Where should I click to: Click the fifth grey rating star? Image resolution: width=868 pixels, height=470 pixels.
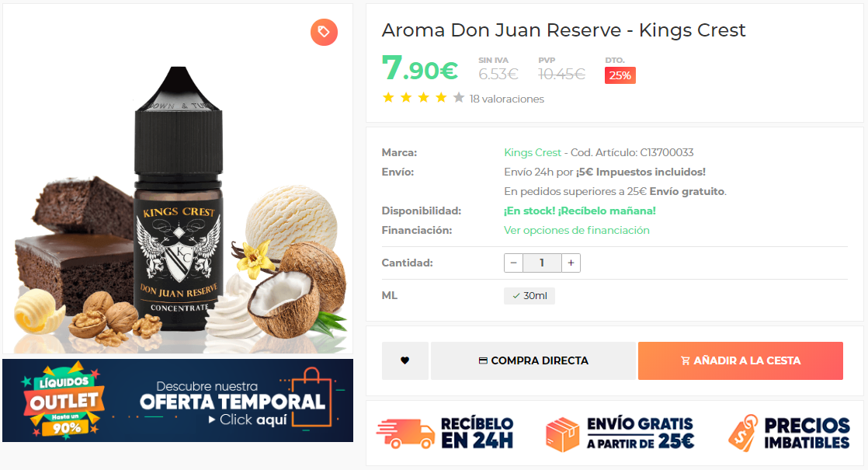coord(459,98)
